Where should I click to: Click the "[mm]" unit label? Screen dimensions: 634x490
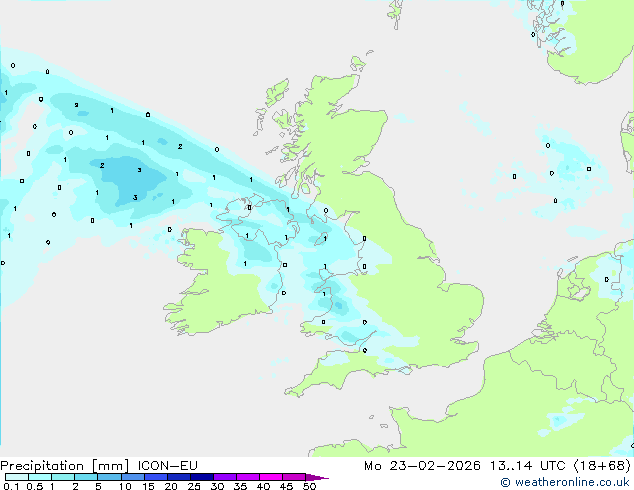pyautogui.click(x=111, y=466)
